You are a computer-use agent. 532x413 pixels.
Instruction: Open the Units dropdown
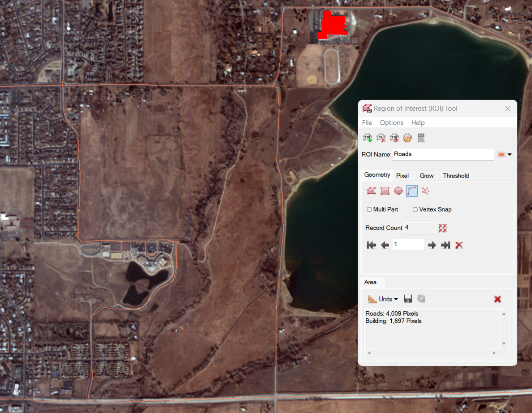click(x=383, y=299)
